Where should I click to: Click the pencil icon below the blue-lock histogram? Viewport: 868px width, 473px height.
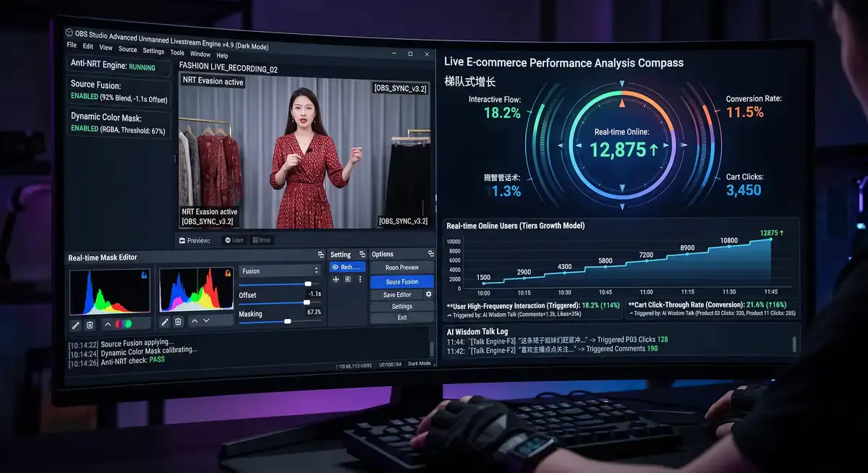click(75, 324)
